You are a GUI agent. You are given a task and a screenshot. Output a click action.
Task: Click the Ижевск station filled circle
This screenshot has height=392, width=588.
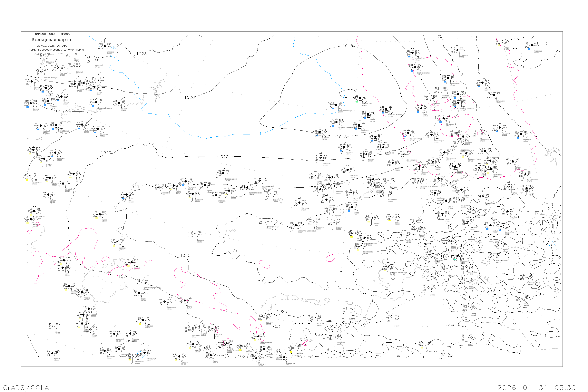pyautogui.click(x=120, y=103)
